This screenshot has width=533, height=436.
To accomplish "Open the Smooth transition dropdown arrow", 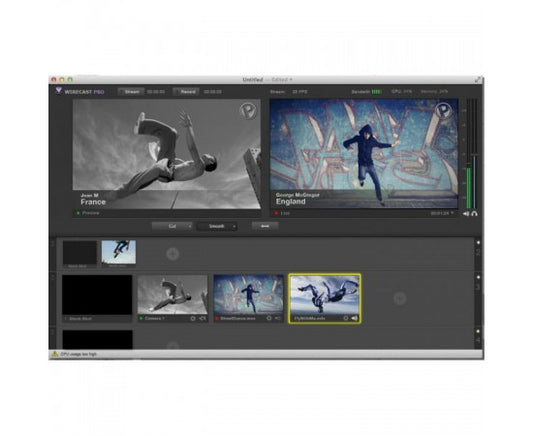I will coord(234,226).
